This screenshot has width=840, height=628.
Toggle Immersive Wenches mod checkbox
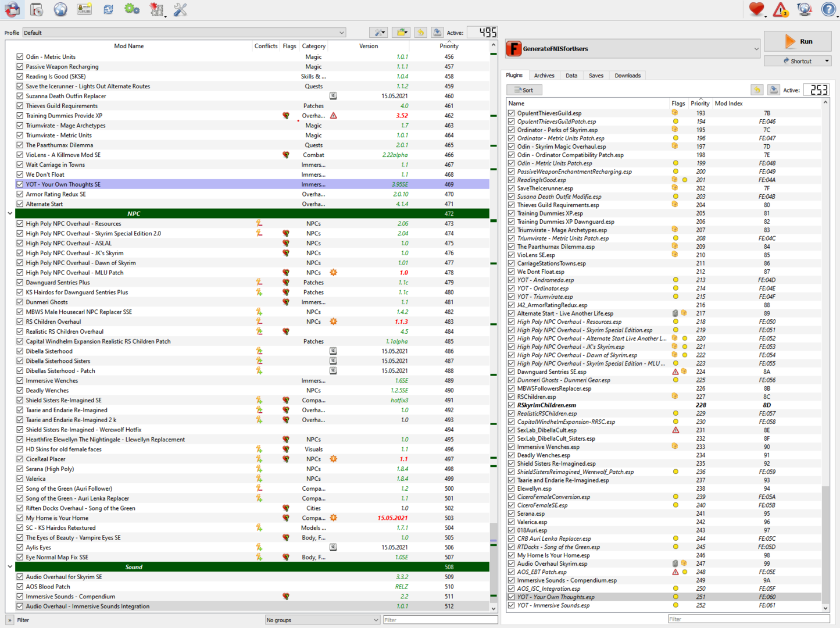(x=20, y=381)
